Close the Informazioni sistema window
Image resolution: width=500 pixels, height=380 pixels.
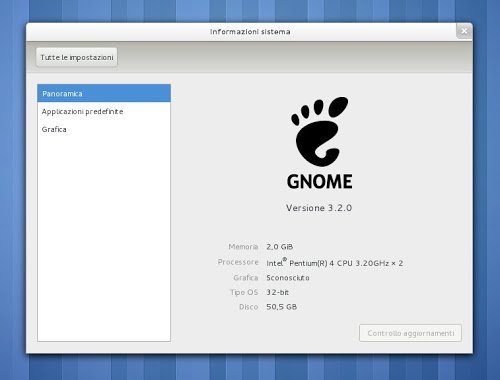pyautogui.click(x=464, y=31)
